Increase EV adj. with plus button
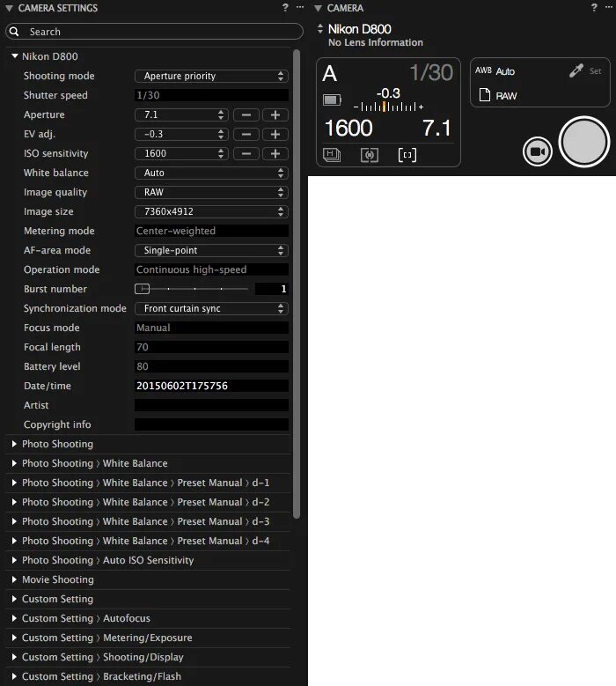616x686 pixels. [275, 134]
